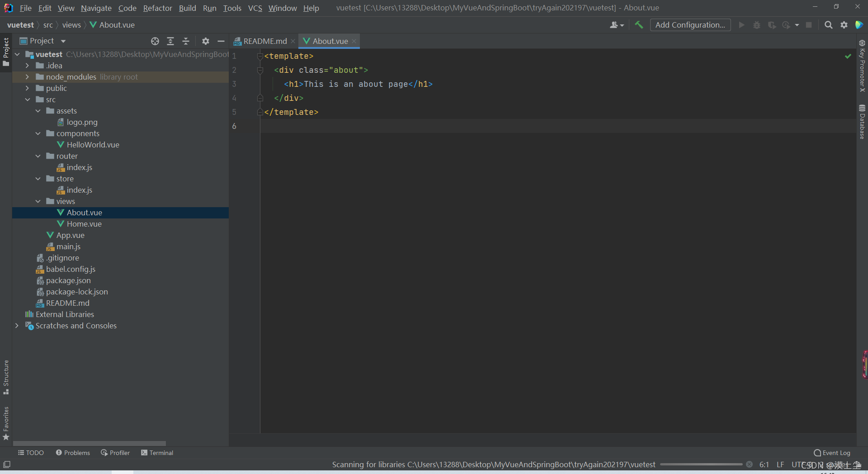Collapse the src folder
Viewport: 868px width, 474px height.
point(27,100)
